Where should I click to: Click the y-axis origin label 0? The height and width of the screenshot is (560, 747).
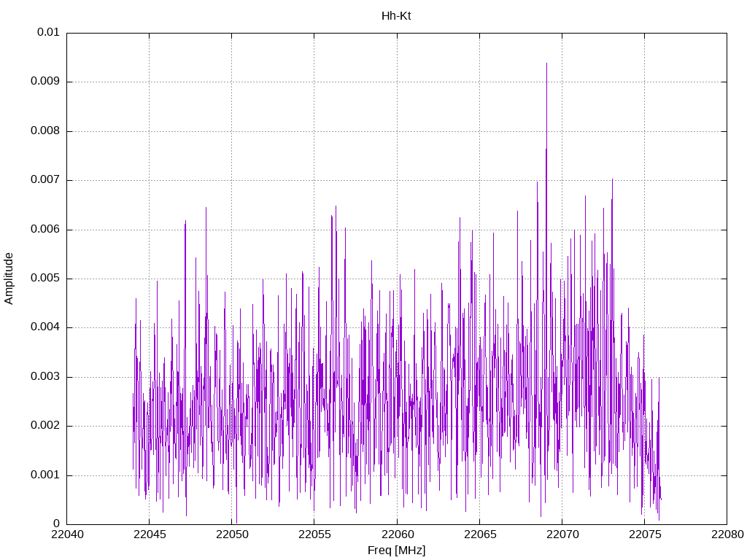click(x=57, y=524)
